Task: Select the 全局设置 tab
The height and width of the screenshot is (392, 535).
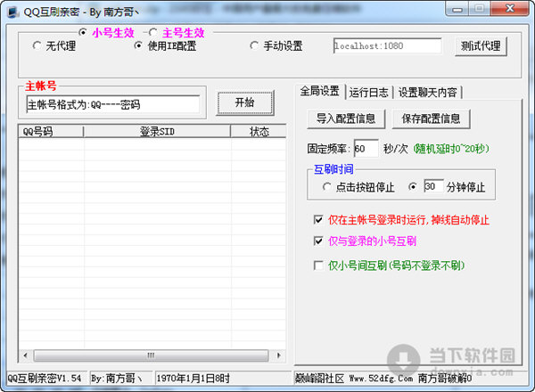Action: tap(319, 92)
